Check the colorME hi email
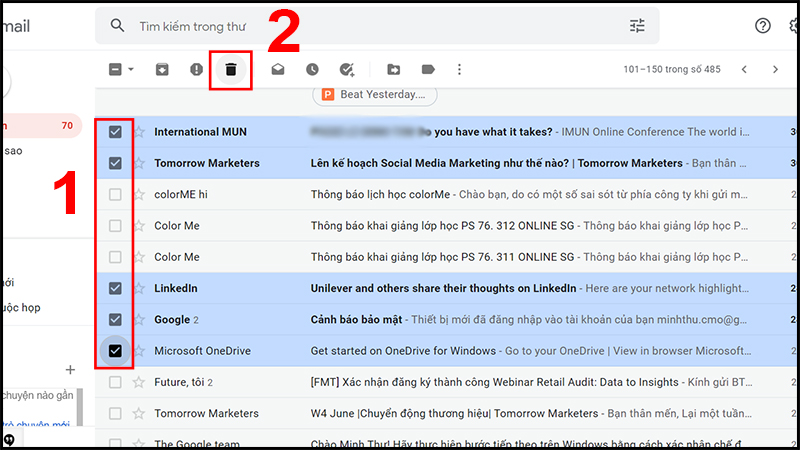The image size is (800, 450). pyautogui.click(x=115, y=194)
